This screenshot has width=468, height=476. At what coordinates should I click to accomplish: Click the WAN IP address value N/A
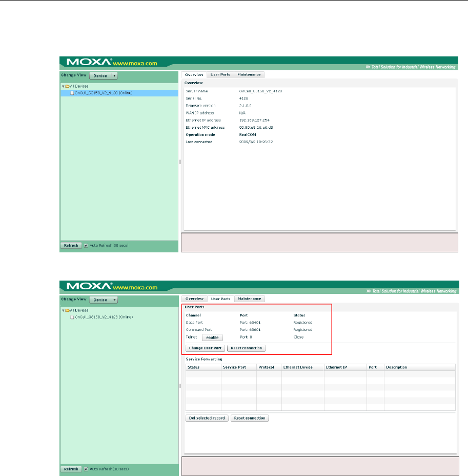(242, 113)
